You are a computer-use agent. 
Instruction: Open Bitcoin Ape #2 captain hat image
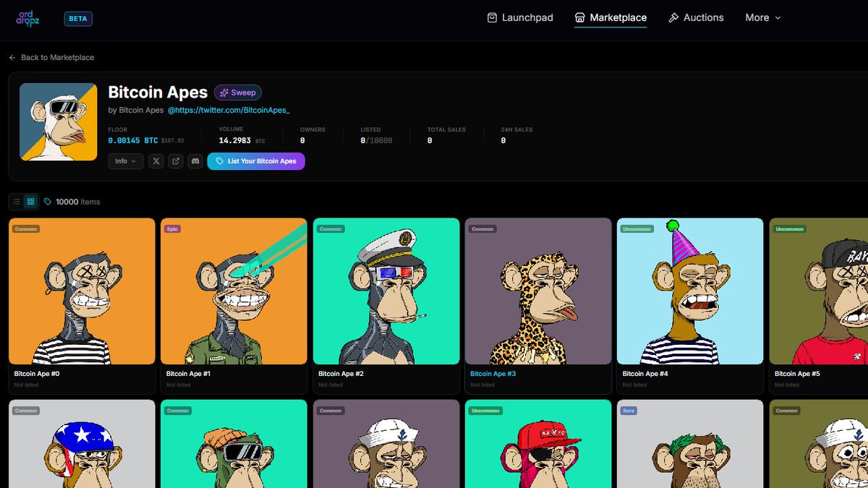coord(386,291)
